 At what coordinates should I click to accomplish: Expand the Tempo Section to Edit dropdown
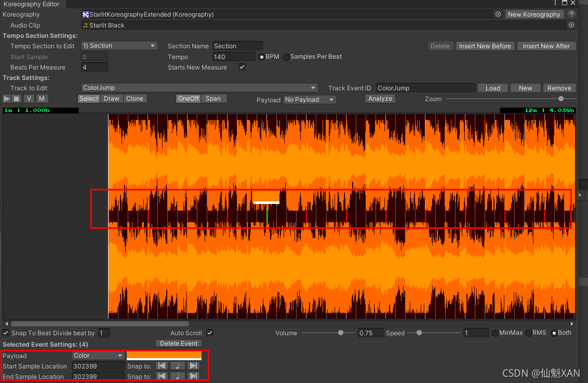[x=119, y=46]
